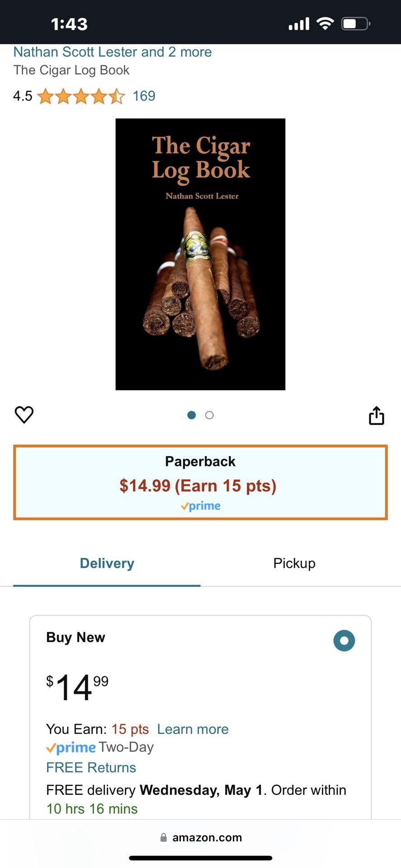This screenshot has width=401, height=868.
Task: Select the second image carousel dot
Action: pos(209,415)
